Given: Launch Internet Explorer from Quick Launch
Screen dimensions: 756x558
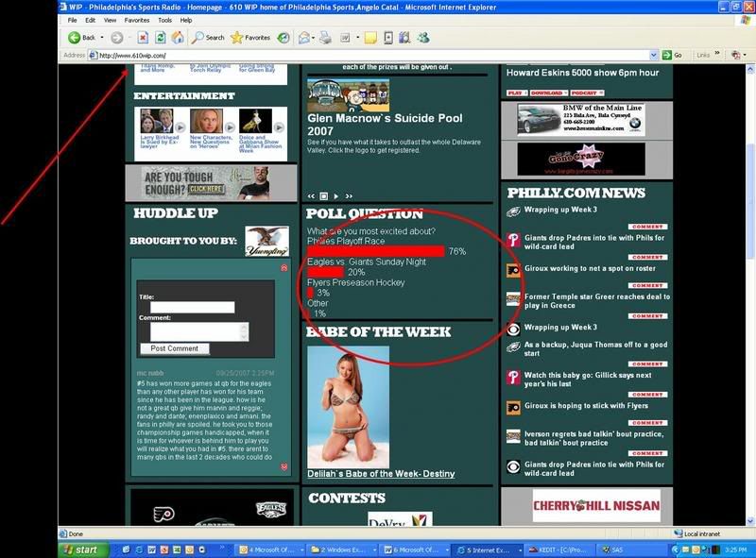Looking at the screenshot, I should [x=139, y=550].
